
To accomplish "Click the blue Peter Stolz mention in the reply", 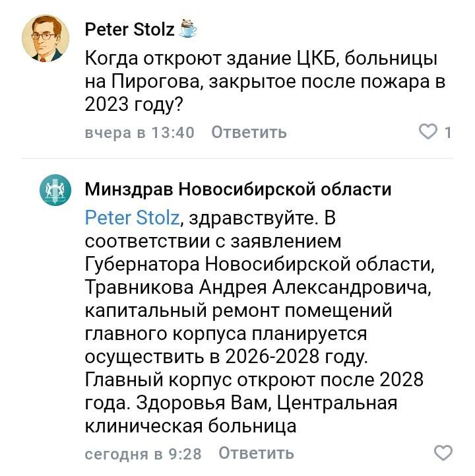I will 133,217.
